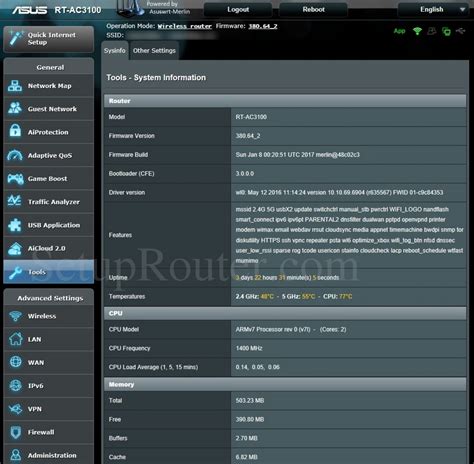Click the green network clients status icon
The width and height of the screenshot is (474, 464).
[446, 31]
